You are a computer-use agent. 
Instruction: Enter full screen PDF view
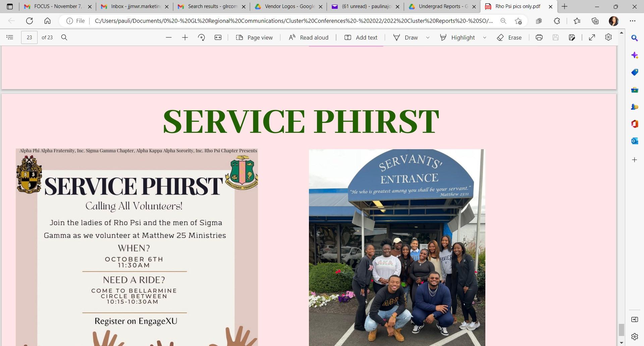592,37
